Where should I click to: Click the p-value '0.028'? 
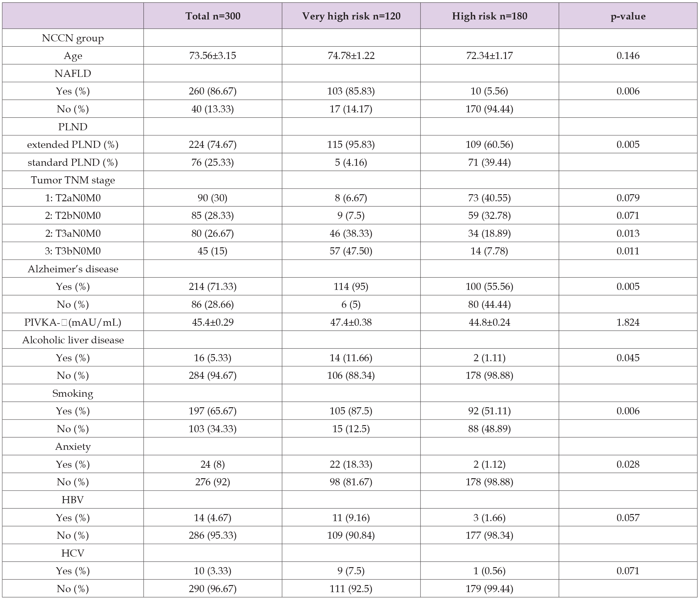click(x=628, y=464)
